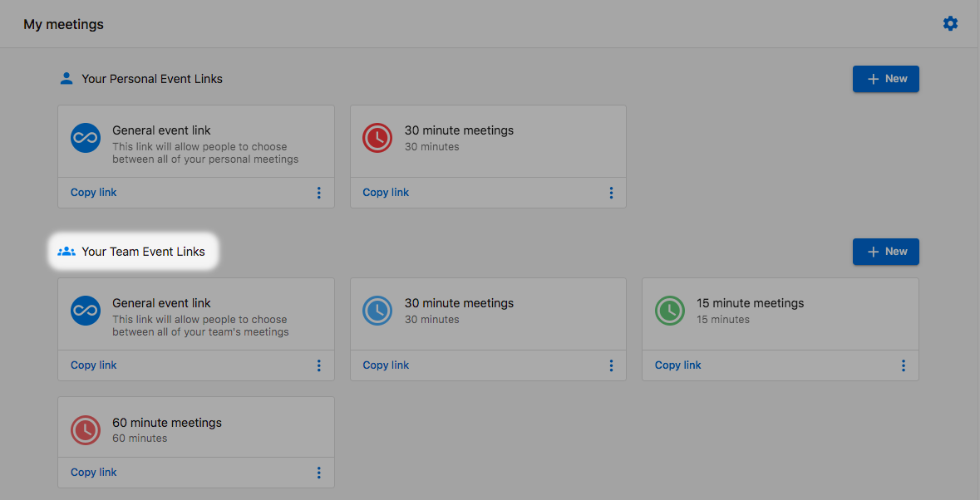Image resolution: width=980 pixels, height=500 pixels.
Task: Open the three-dot menu on 60 minute meetings
Action: click(318, 473)
